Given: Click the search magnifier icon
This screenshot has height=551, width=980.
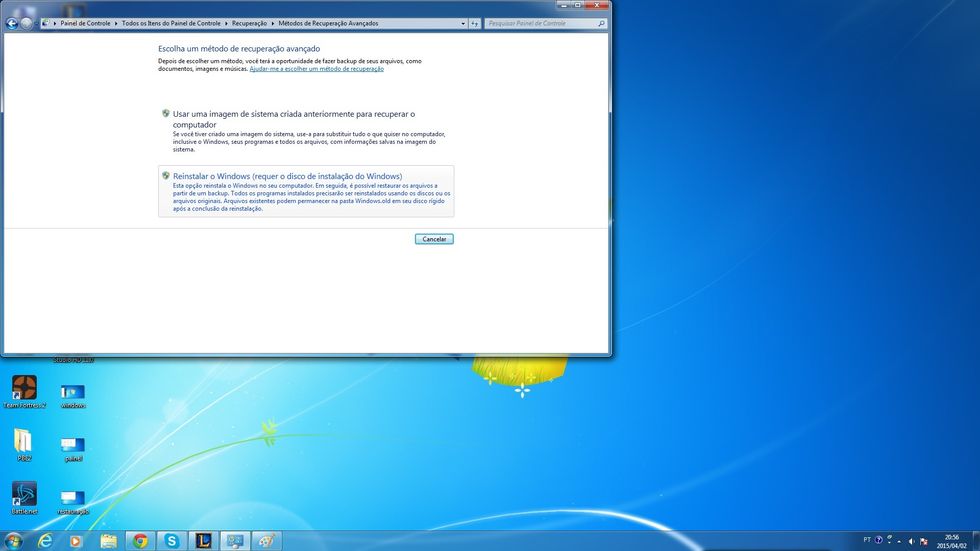Looking at the screenshot, I should coord(601,24).
